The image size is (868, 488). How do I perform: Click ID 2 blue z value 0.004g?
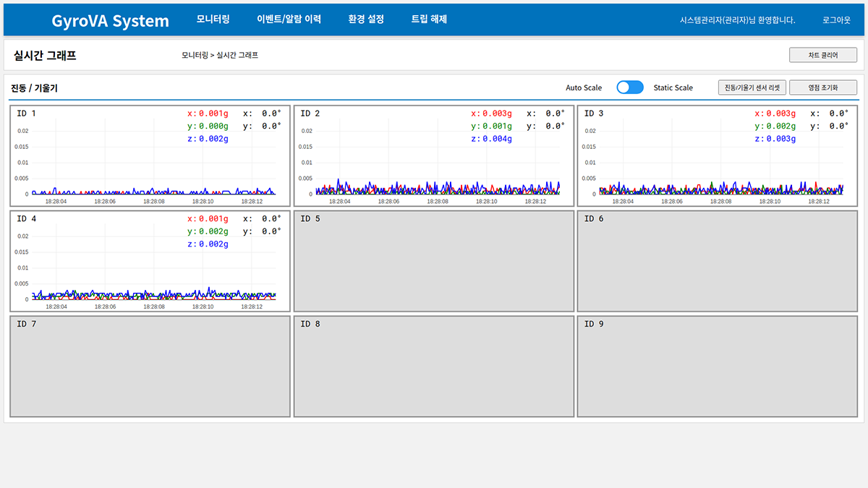491,139
